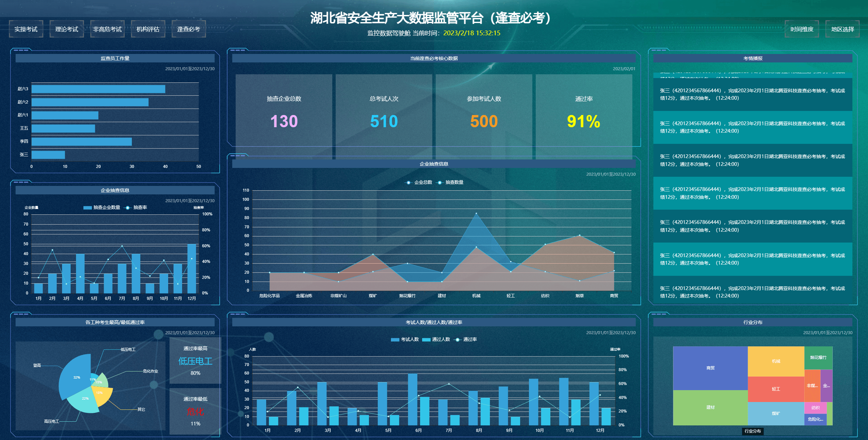Click the 抽查企业总数 130 card
Screen dimensions: 868x440
pyautogui.click(x=284, y=117)
